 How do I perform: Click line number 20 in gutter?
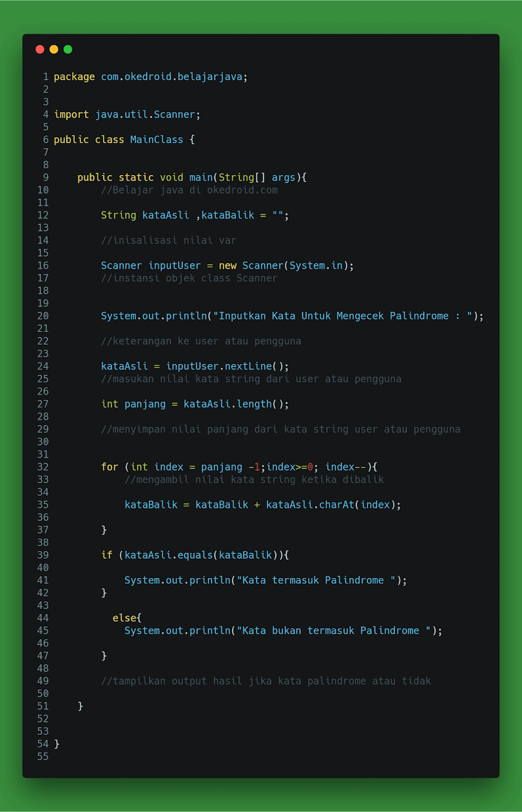(x=43, y=316)
